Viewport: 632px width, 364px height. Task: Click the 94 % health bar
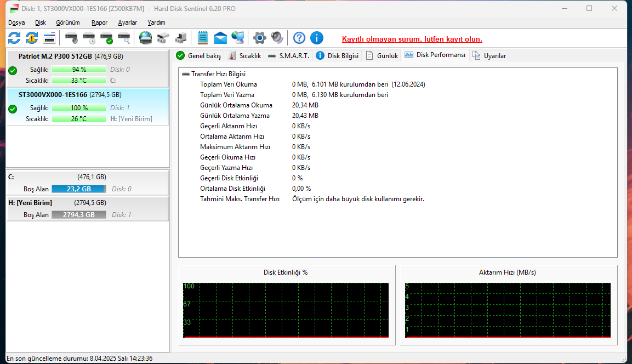tap(79, 69)
